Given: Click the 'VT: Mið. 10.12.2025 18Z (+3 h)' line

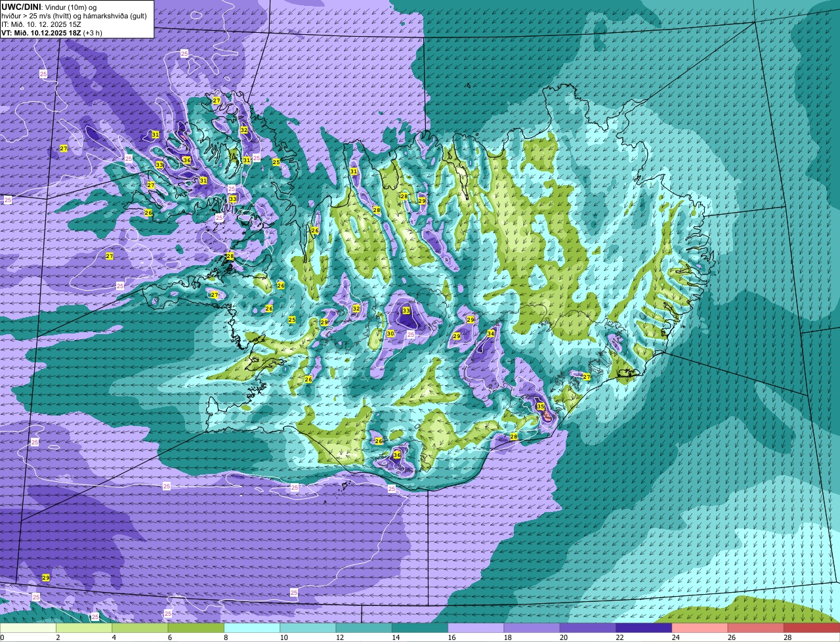Looking at the screenshot, I should point(52,32).
